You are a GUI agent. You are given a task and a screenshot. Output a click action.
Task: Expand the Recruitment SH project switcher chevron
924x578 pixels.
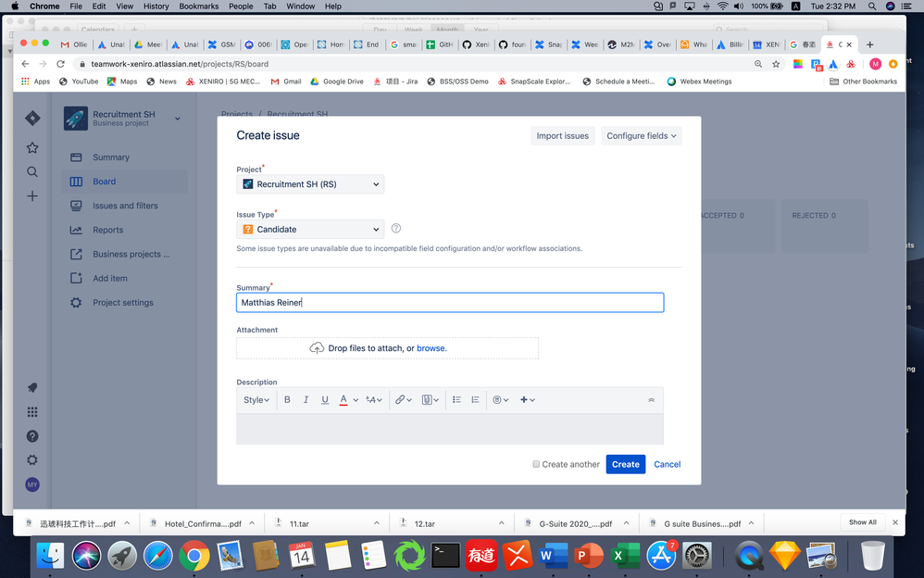click(x=178, y=119)
